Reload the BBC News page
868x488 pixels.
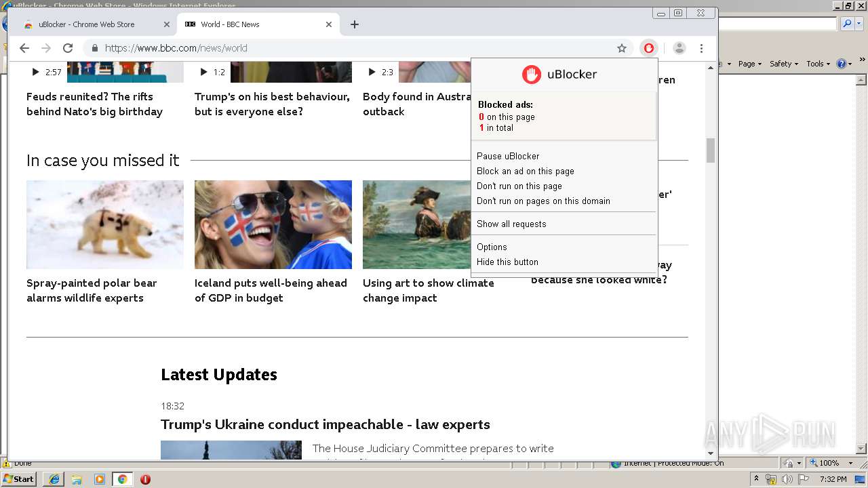(68, 48)
